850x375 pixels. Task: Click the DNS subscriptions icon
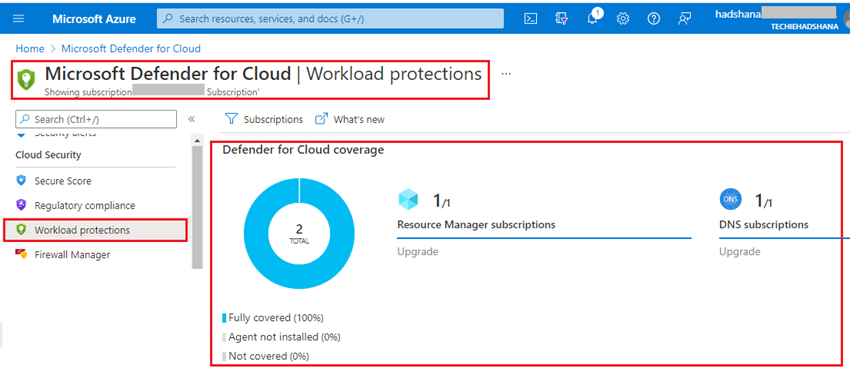click(x=730, y=200)
